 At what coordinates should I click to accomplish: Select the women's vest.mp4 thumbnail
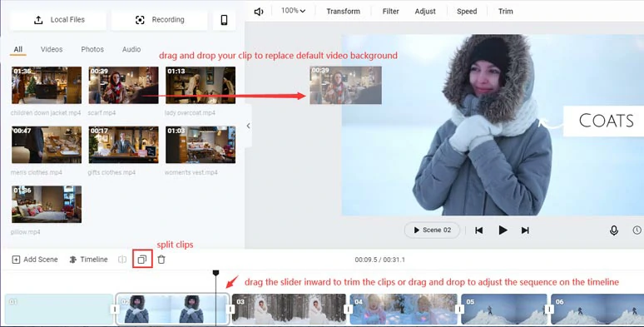pos(201,145)
